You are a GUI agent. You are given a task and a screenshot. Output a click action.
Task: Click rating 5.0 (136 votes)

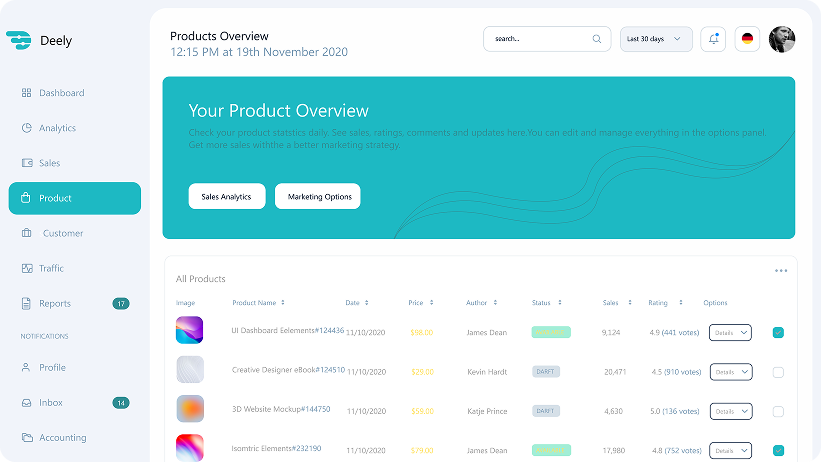tap(674, 411)
